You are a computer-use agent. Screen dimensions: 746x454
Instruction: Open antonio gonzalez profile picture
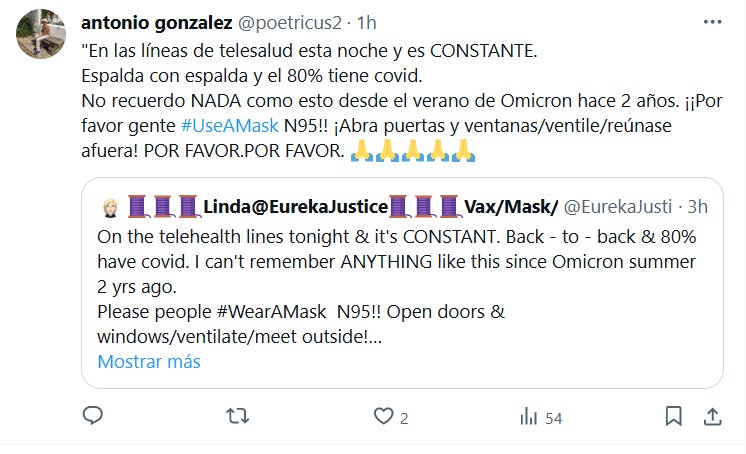coord(41,33)
